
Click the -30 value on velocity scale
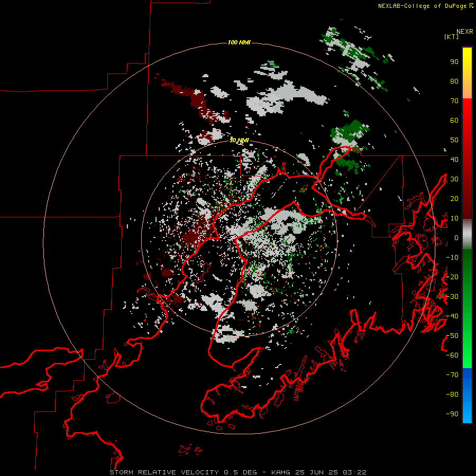point(452,297)
